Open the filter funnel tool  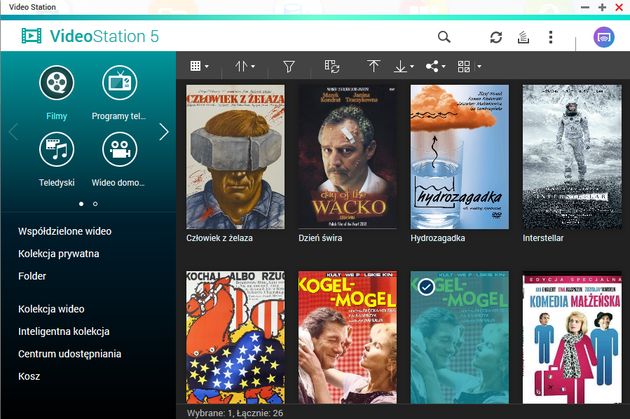[289, 66]
